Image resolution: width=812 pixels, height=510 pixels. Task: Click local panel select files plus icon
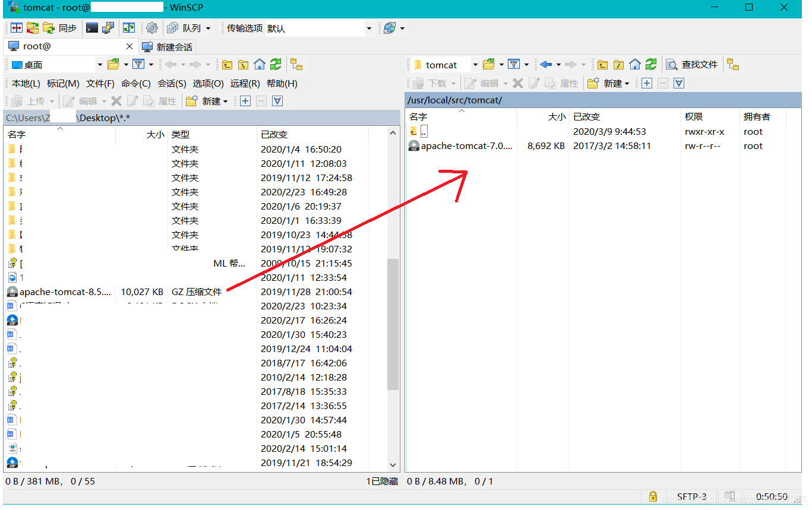[x=245, y=102]
